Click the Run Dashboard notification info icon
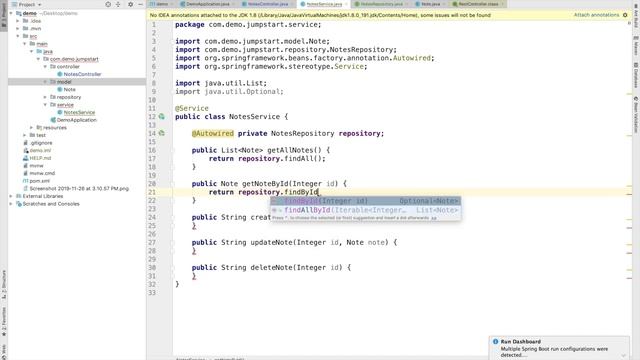The image size is (640, 360). [x=496, y=342]
